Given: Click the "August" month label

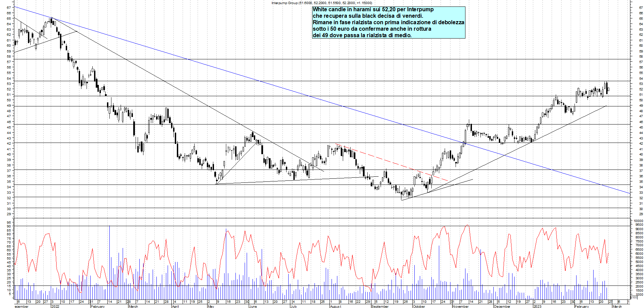Looking at the screenshot, I should click(336, 306).
